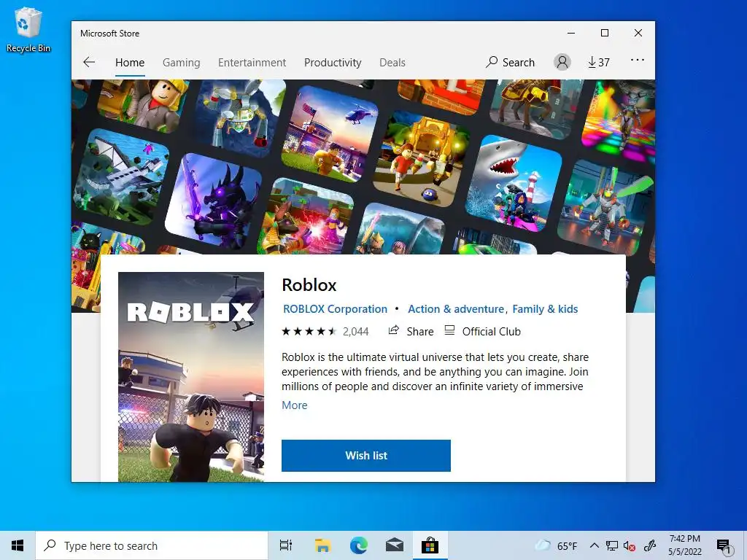Image resolution: width=747 pixels, height=560 pixels.
Task: Open the Windows Ink pen tray icon
Action: pyautogui.click(x=650, y=545)
